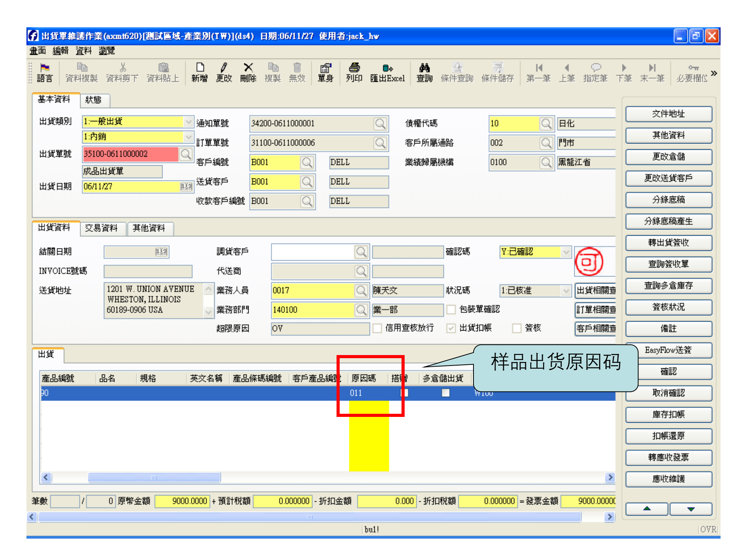Expand the 確認碼 dropdown showing Y:已確認
747x560 pixels.
coord(566,252)
